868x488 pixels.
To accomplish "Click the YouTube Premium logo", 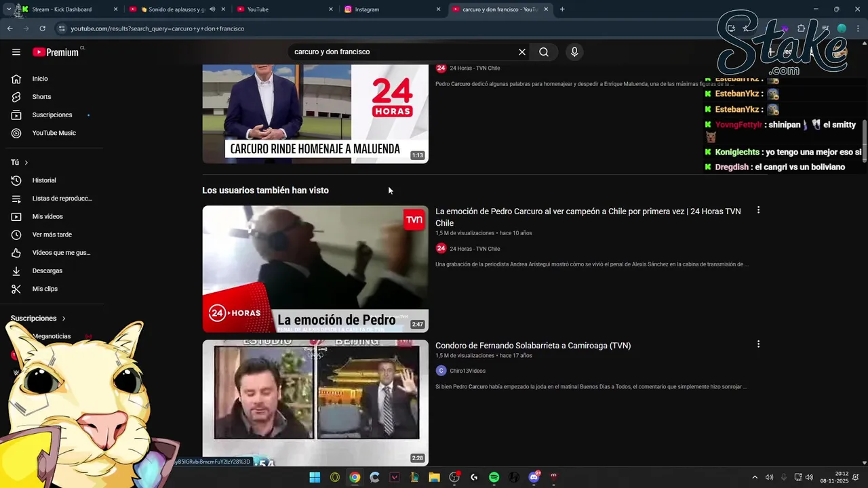I will tap(56, 52).
